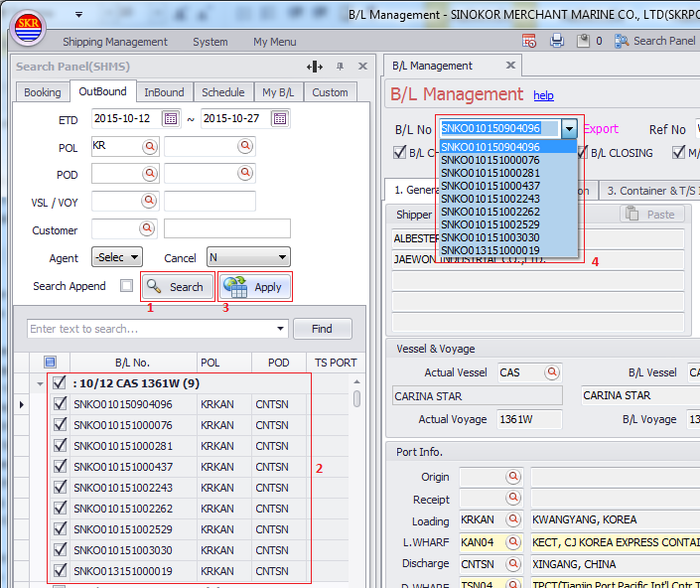This screenshot has height=588, width=700.
Task: Open My Menu
Action: coord(275,42)
